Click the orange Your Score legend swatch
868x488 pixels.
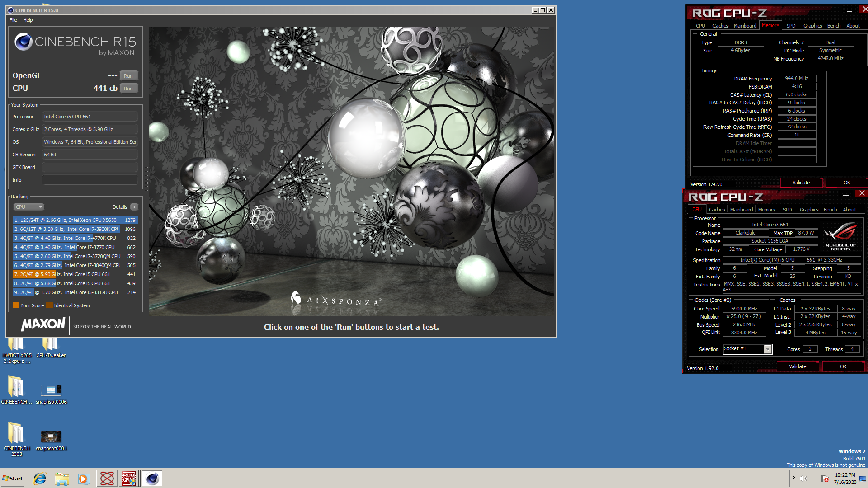coord(16,305)
